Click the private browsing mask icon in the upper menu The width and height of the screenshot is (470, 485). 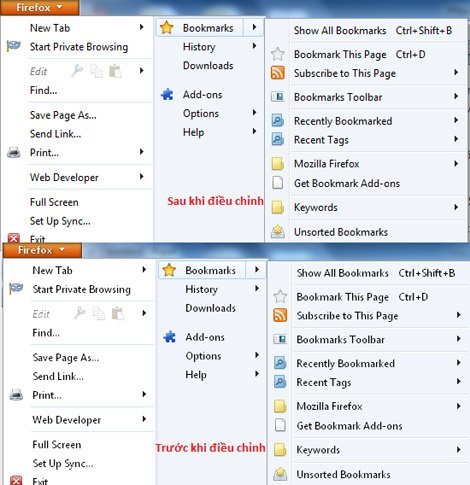click(14, 46)
